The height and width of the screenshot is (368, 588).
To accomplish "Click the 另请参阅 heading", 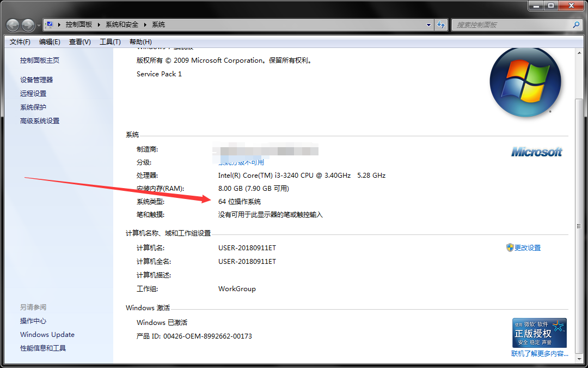I will pyautogui.click(x=33, y=307).
